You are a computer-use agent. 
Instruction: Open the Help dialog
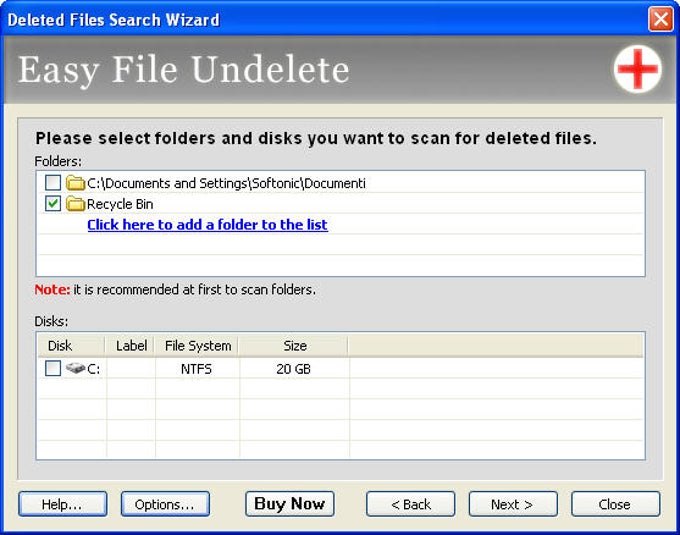pos(62,504)
